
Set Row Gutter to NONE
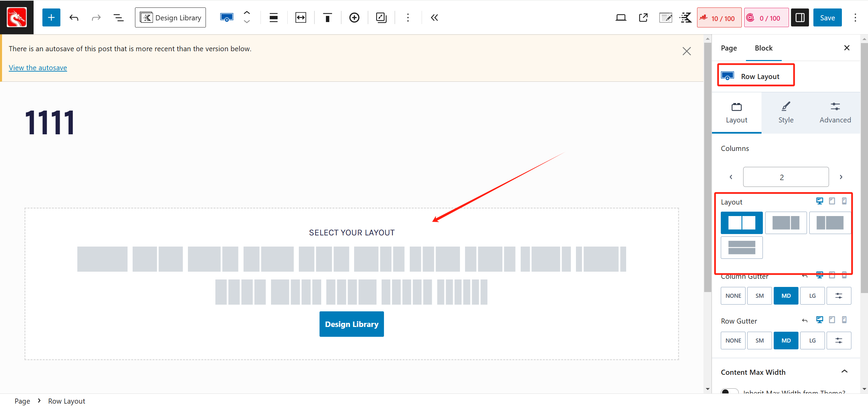[733, 340]
